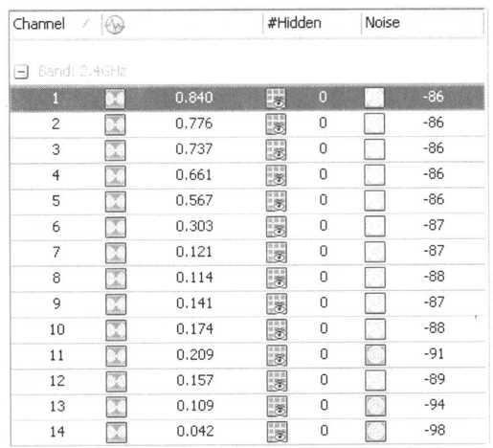
Task: Click noise indicator box for channel 3
Action: pos(374,149)
